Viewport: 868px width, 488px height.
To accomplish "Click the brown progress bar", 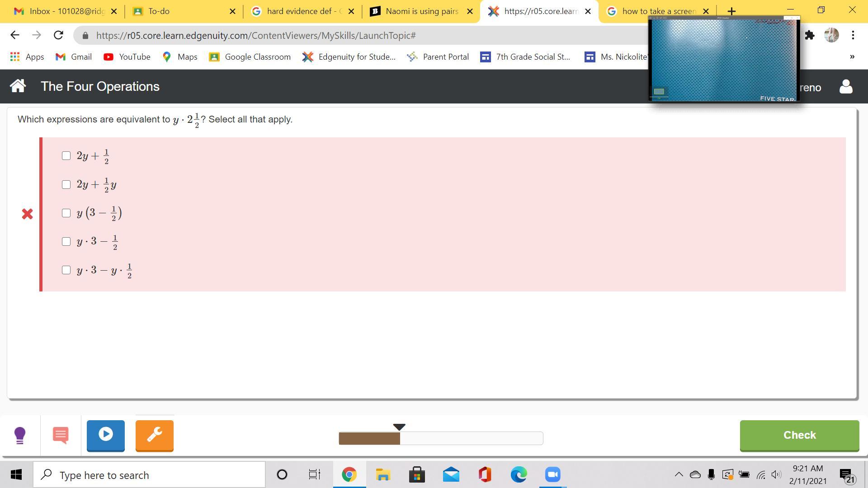I will [369, 438].
